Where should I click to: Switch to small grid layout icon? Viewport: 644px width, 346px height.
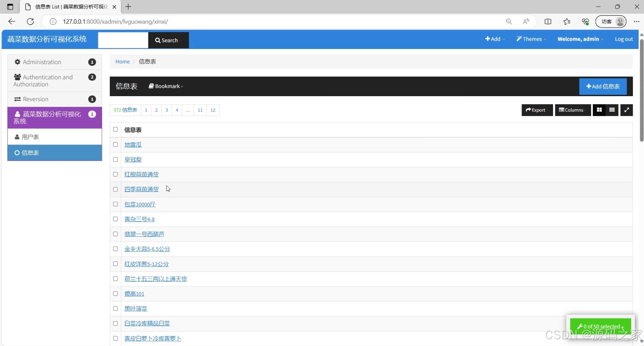pyautogui.click(x=612, y=110)
